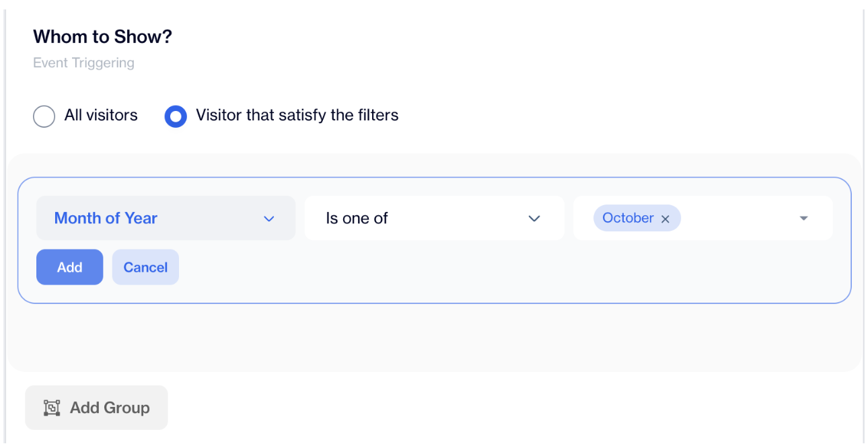Viewport: 868px width, 448px height.
Task: Click the chevron beside "Is one of"
Action: tap(534, 219)
